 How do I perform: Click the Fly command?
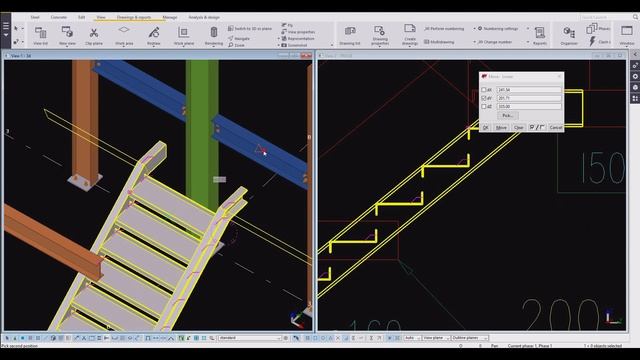coord(287,25)
